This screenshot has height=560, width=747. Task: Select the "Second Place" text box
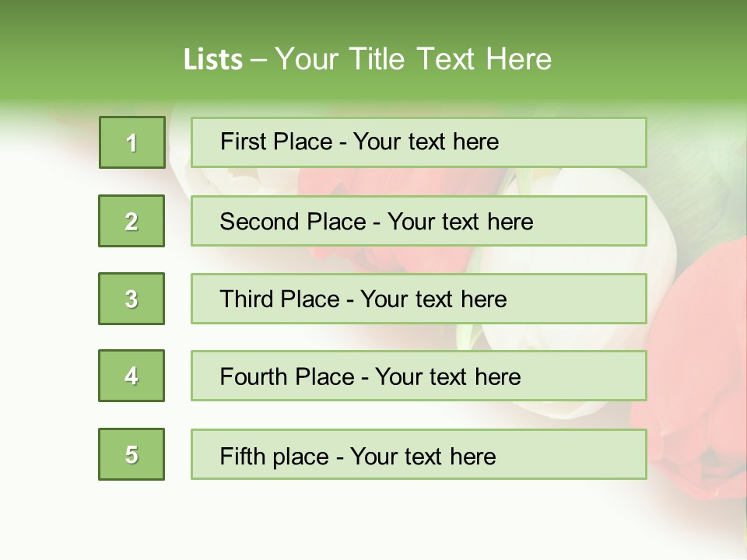coord(419,221)
